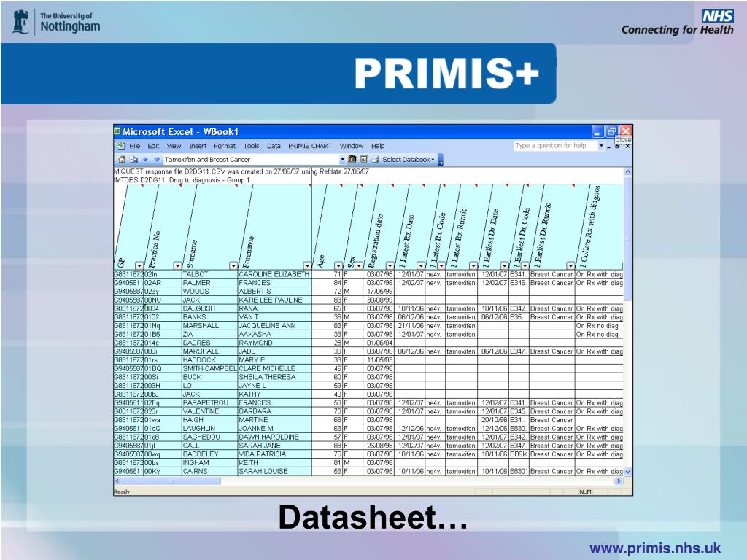747x560 pixels.
Task: Open the Latest Rx Date filter dropdown
Action: pos(421,265)
